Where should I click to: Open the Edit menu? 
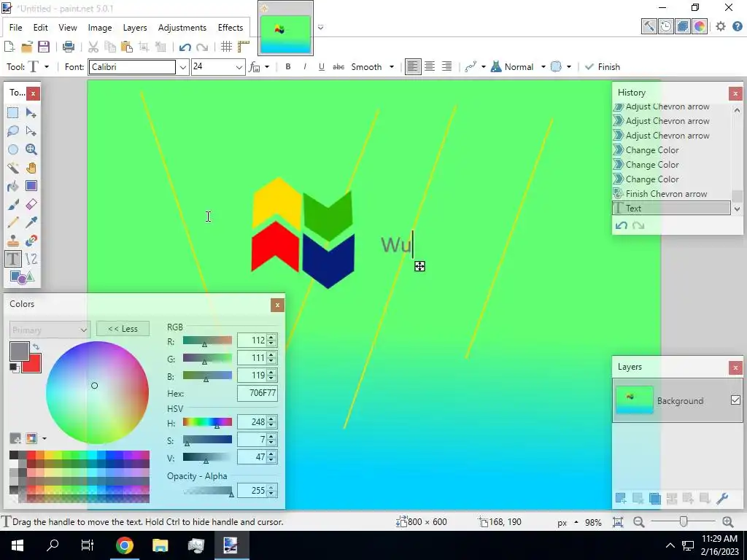[41, 28]
